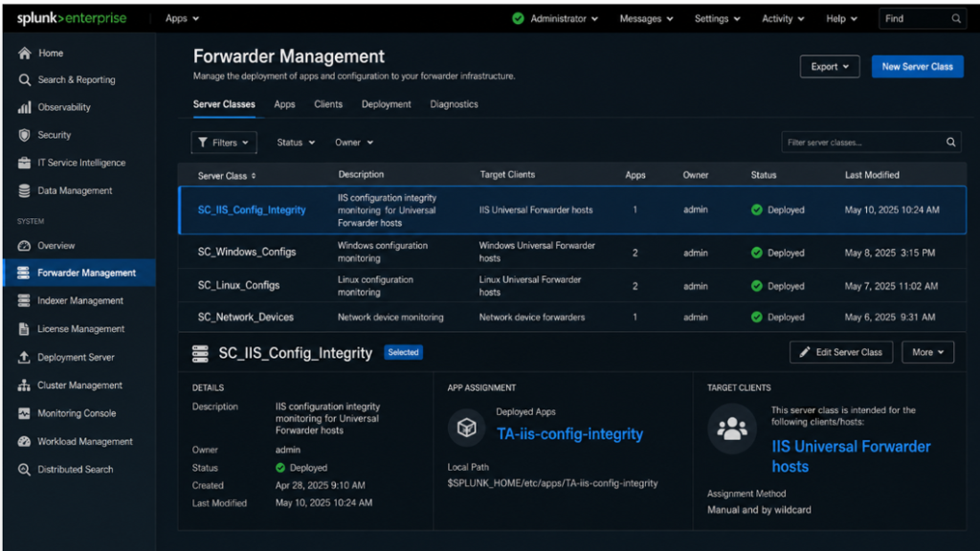The image size is (980, 551).
Task: Open the Apps dropdown in top bar
Action: 182,19
